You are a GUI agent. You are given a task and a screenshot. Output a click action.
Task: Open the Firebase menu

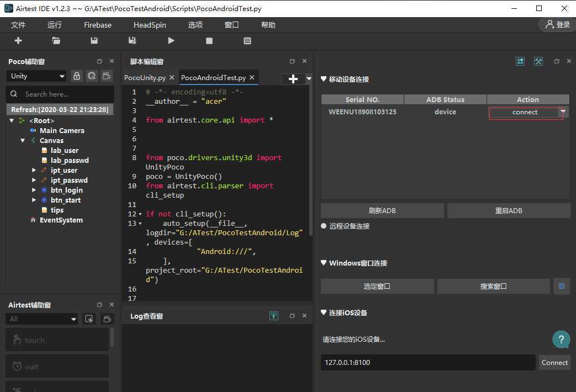coord(98,25)
